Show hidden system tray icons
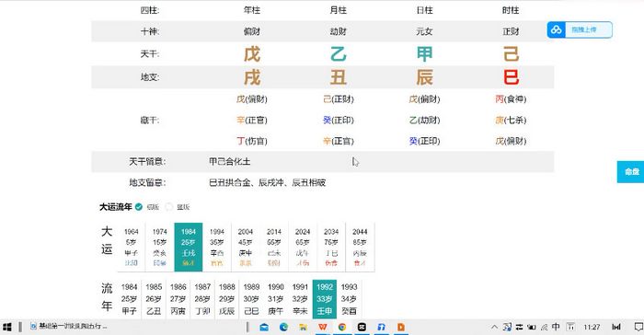The width and height of the screenshot is (644, 335). pyautogui.click(x=495, y=328)
